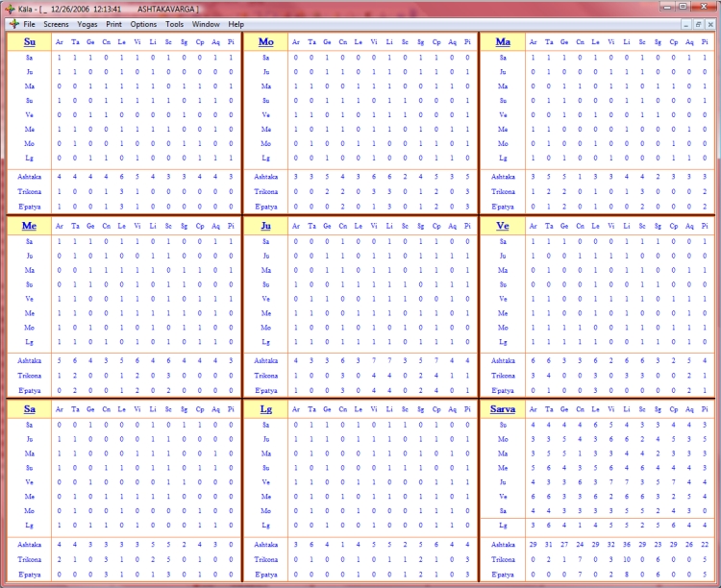
Task: Select E'patya row label in Ve table
Action: tap(503, 391)
